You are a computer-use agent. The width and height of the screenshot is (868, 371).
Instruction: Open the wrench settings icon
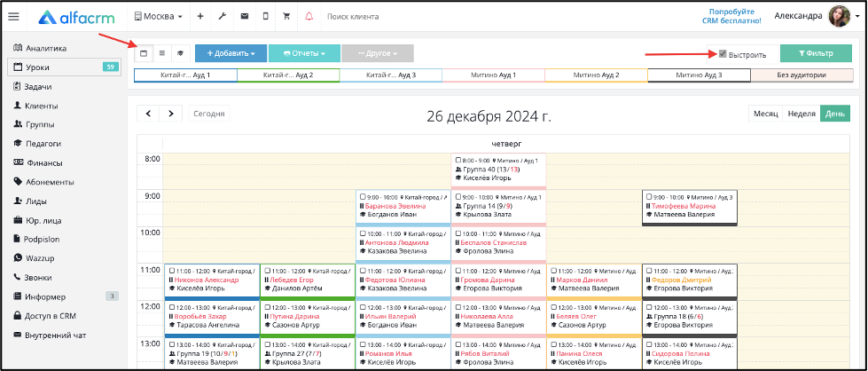pos(223,17)
